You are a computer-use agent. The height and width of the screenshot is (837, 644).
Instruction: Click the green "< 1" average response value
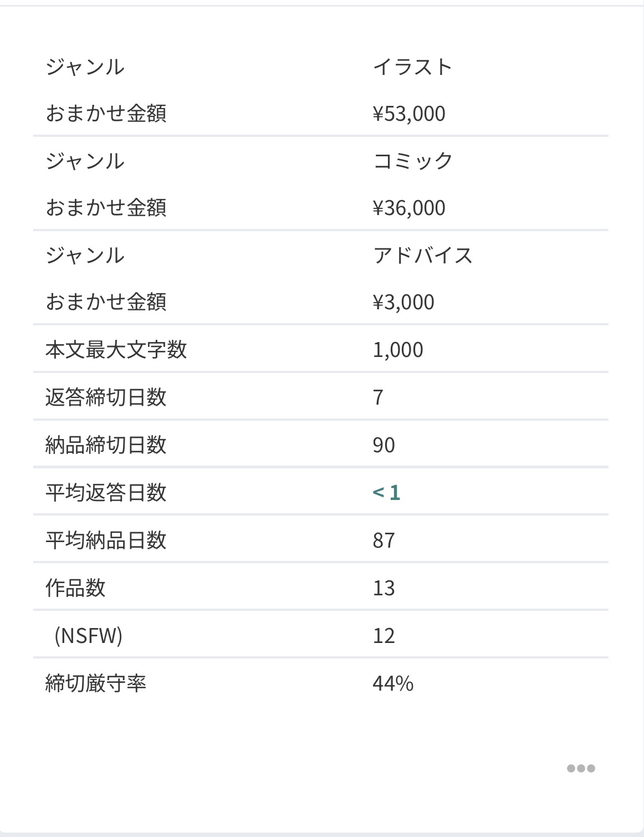pos(386,492)
